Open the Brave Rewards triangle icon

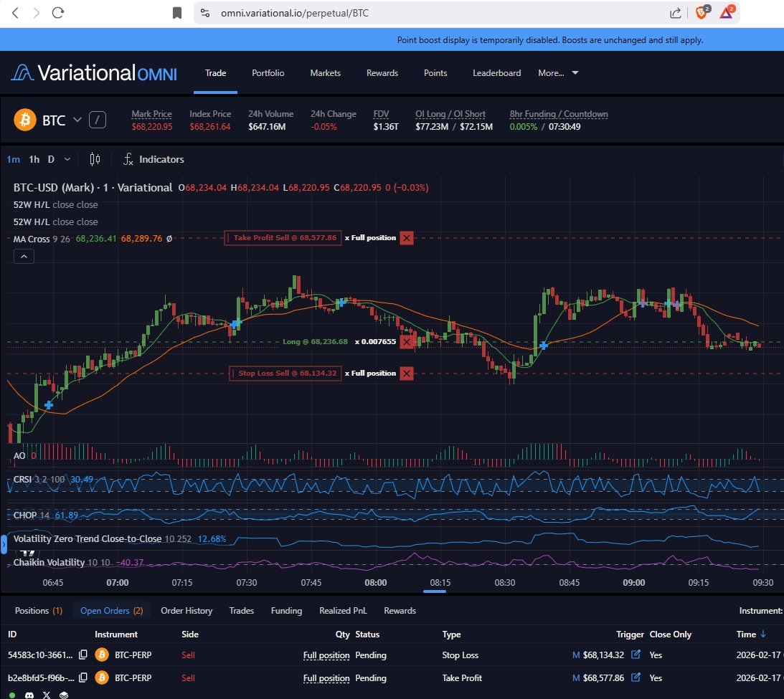pyautogui.click(x=727, y=12)
